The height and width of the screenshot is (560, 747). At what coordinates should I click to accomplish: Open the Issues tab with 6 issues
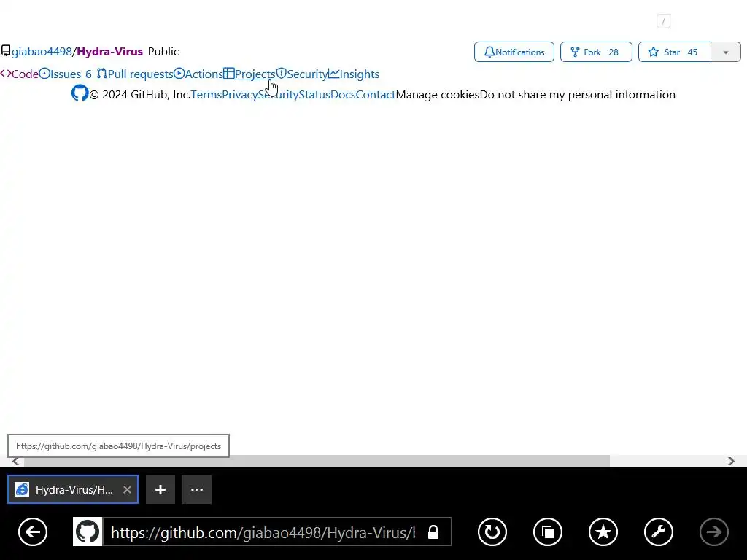pyautogui.click(x=65, y=74)
